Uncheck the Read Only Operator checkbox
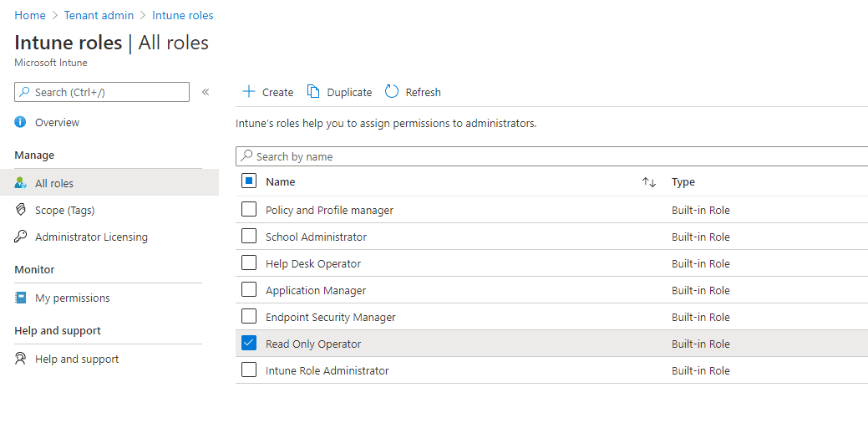 (249, 344)
